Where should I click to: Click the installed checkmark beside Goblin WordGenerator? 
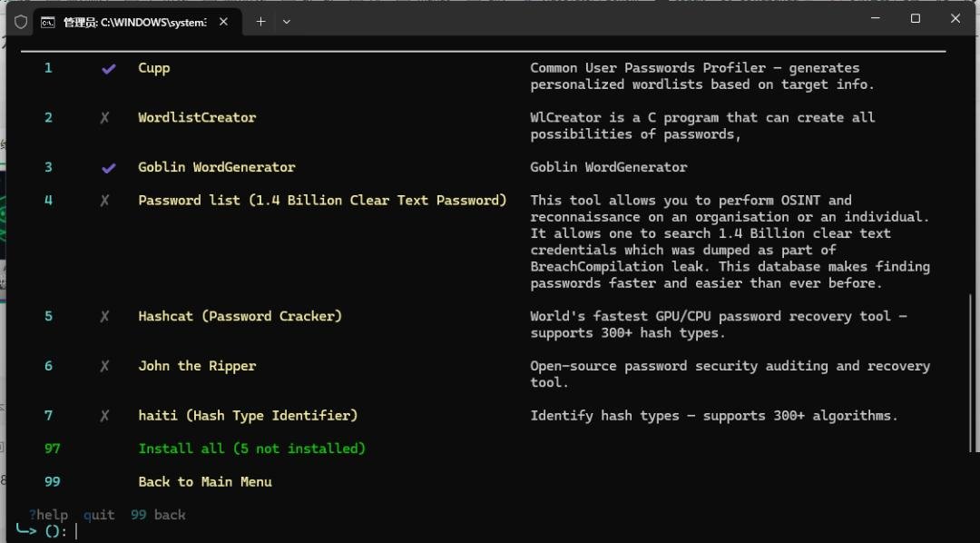click(108, 168)
